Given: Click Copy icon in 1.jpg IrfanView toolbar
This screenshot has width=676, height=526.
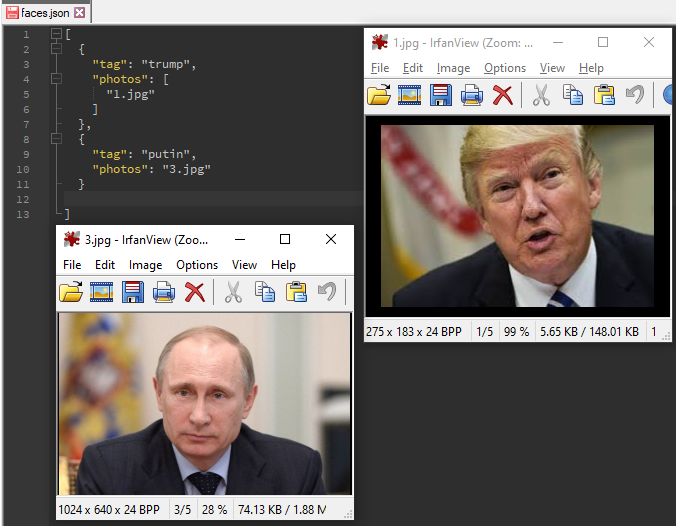Looking at the screenshot, I should click(x=573, y=95).
